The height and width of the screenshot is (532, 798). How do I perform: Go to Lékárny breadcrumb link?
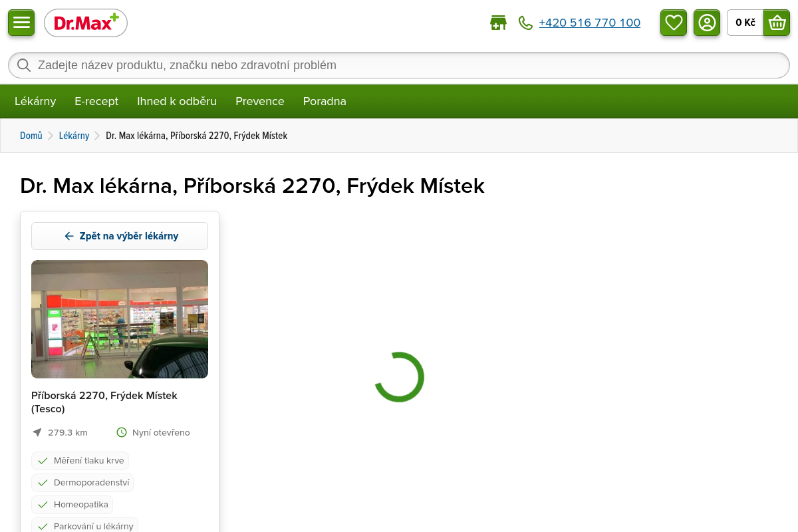[74, 136]
